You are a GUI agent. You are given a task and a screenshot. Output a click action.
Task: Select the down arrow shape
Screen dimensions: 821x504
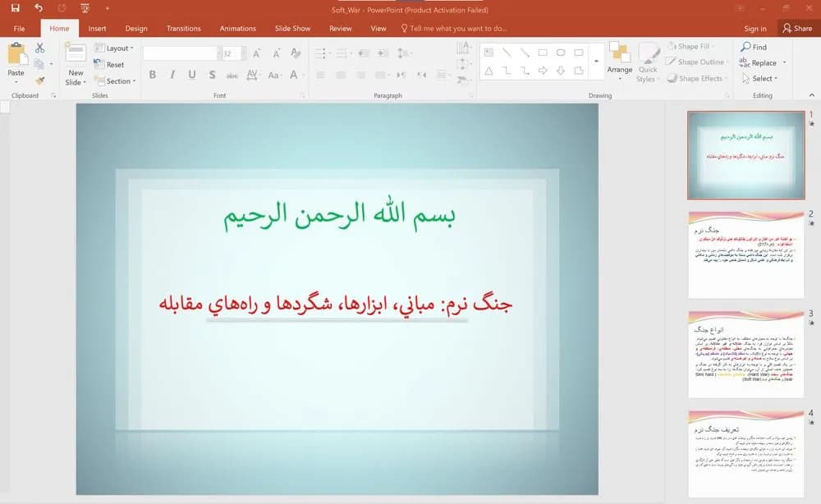[x=561, y=71]
